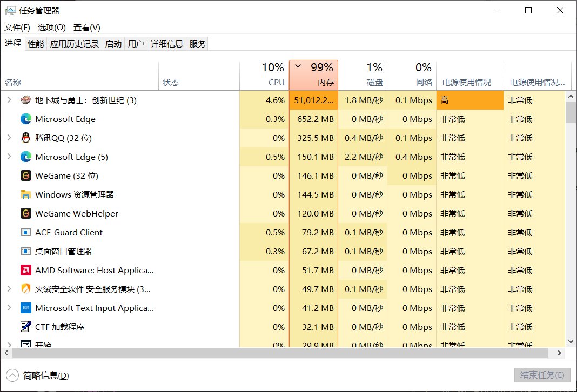Click the vertical scrollbar thumb

(571, 112)
